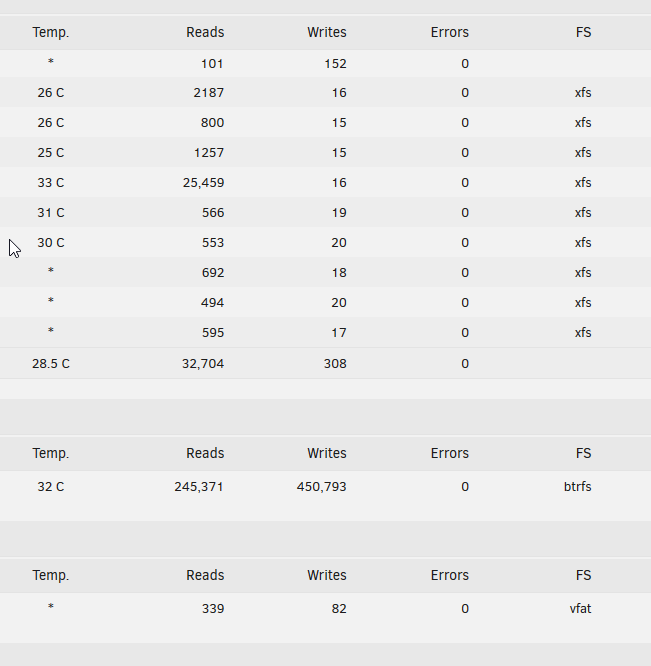Select the 32,704 total reads value
The width and height of the screenshot is (651, 666).
tap(203, 364)
